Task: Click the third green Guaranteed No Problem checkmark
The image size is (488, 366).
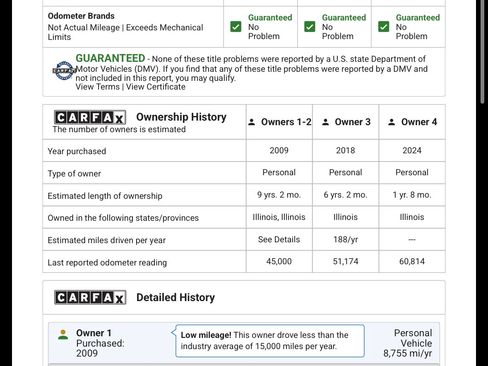Action: point(384,27)
